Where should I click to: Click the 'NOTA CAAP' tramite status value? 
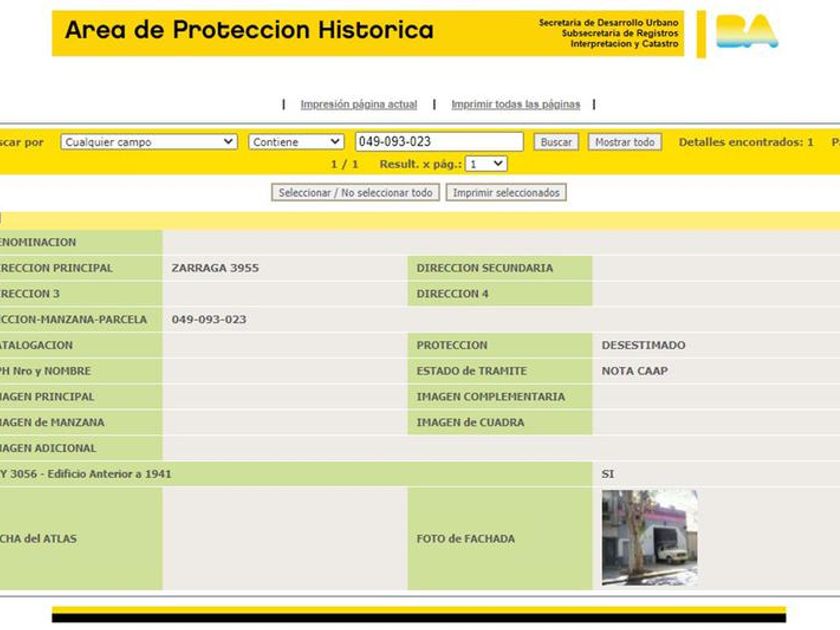tap(634, 371)
